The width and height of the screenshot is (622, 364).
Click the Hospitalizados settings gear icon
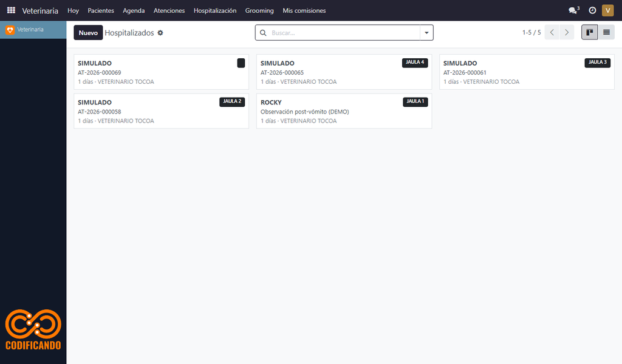(x=160, y=33)
